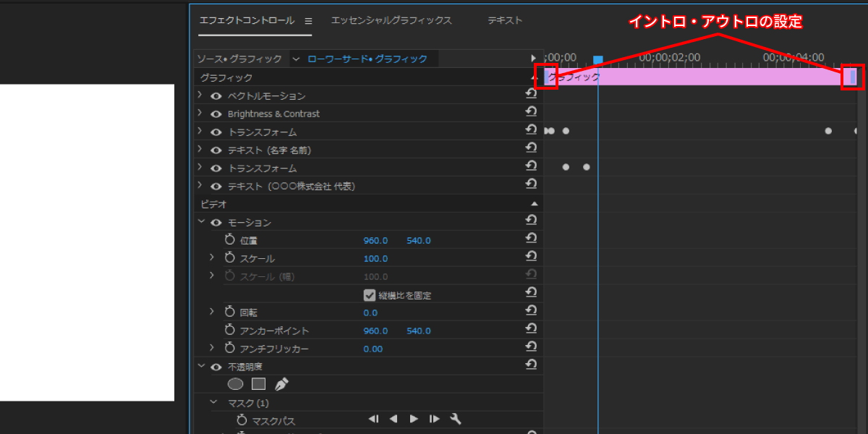
Task: Collapse the モーション effect
Action: [200, 222]
